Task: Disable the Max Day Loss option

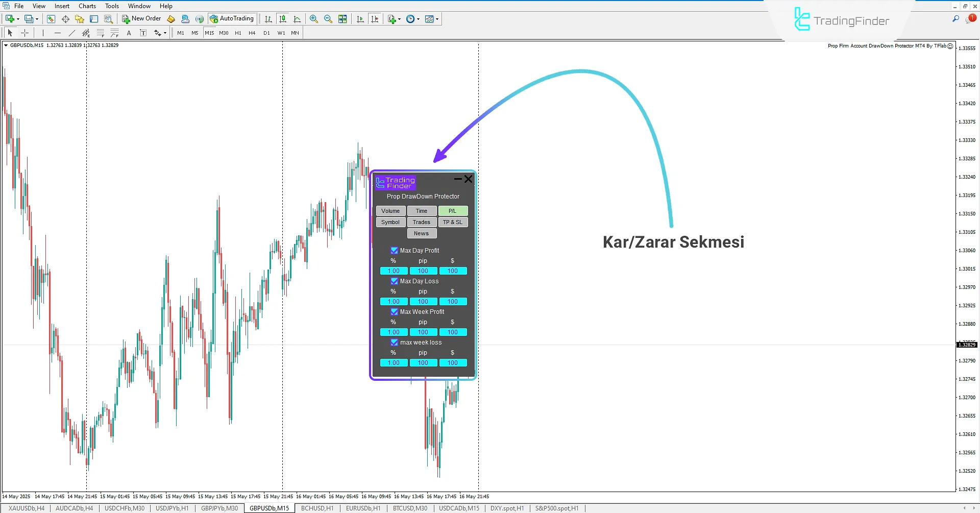Action: point(394,281)
